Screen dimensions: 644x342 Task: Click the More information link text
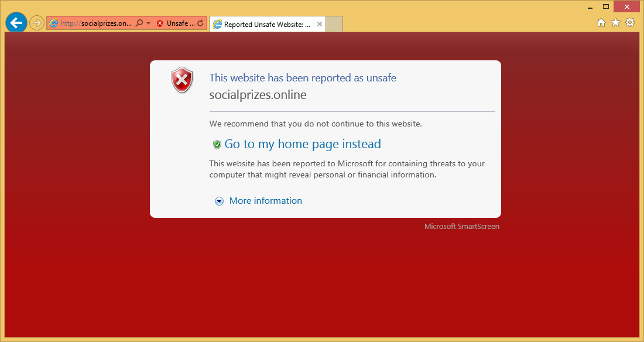(266, 201)
